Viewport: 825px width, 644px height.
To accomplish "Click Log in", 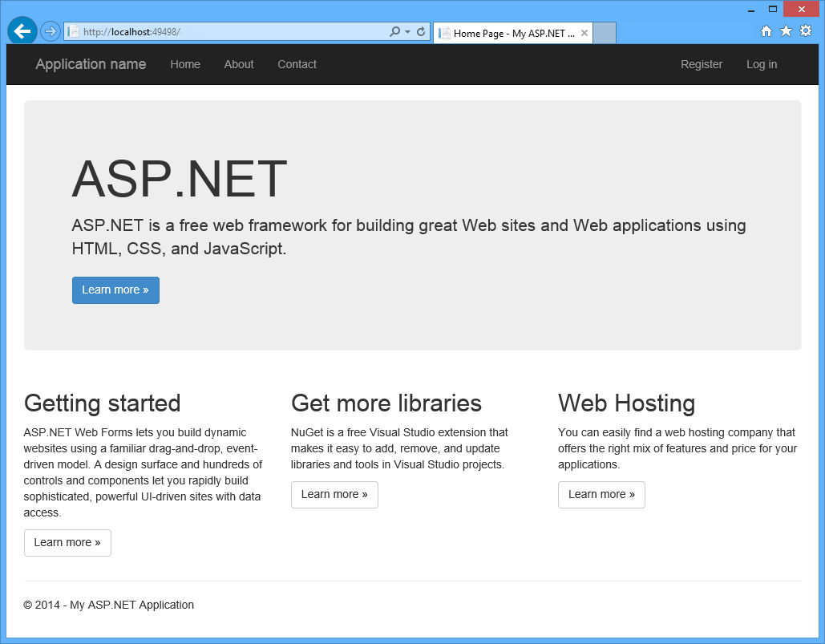I will (x=761, y=64).
